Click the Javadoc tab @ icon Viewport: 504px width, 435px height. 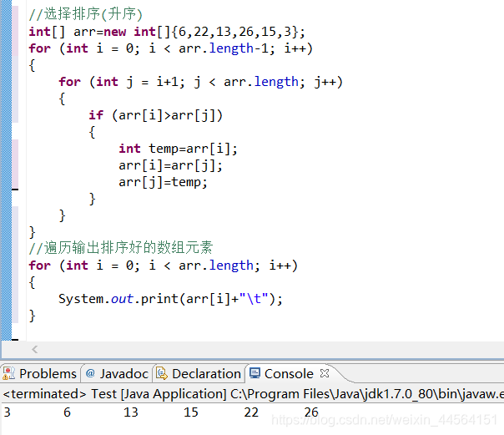(90, 373)
